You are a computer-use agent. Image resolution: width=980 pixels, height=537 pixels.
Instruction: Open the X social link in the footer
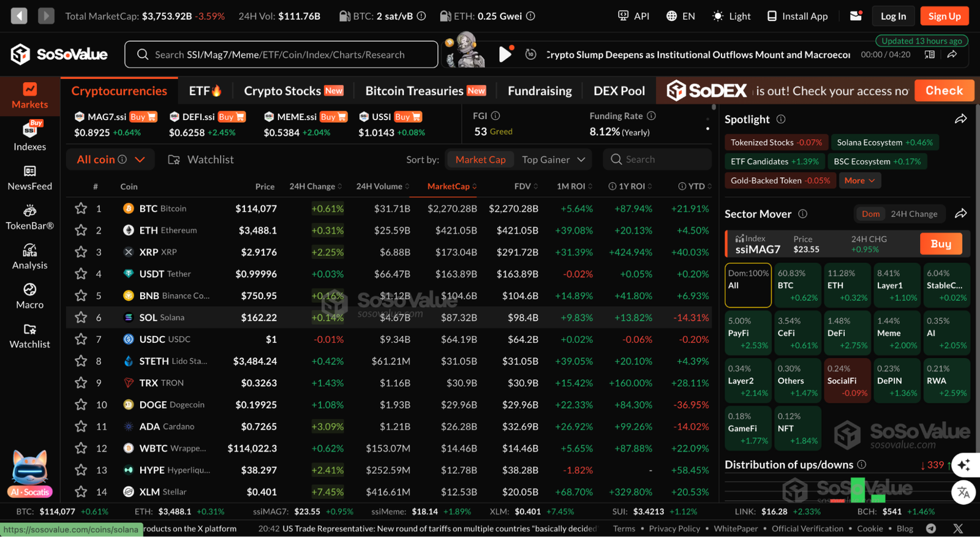pyautogui.click(x=958, y=528)
